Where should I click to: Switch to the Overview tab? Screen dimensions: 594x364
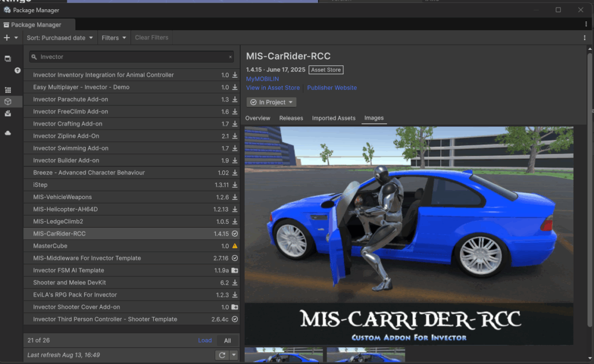click(258, 118)
